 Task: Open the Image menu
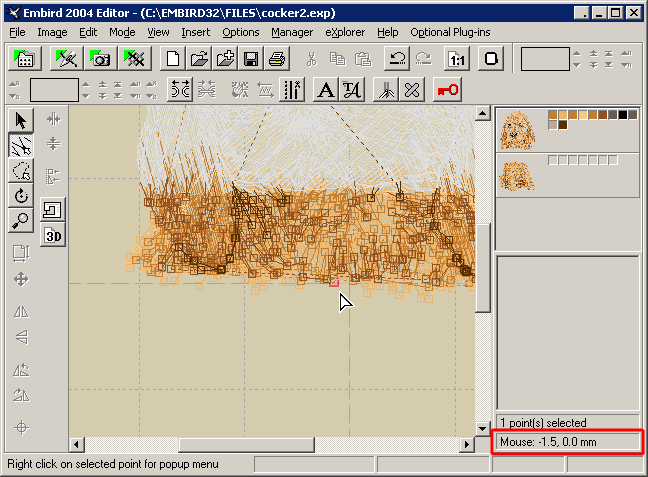52,32
